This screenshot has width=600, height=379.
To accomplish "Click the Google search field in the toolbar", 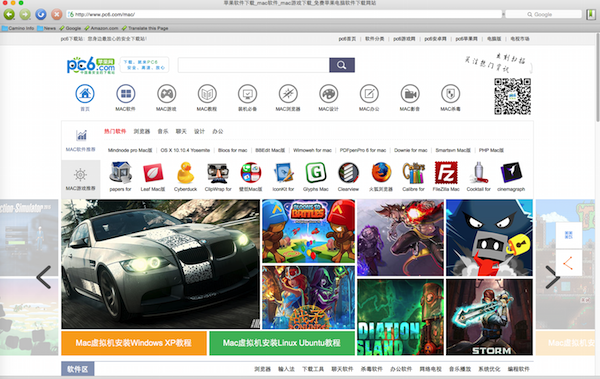I will [543, 15].
